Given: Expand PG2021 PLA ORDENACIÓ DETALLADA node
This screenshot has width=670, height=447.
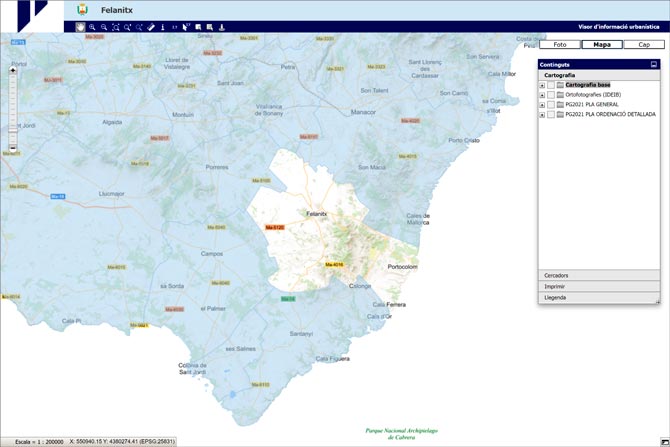Looking at the screenshot, I should tap(542, 115).
